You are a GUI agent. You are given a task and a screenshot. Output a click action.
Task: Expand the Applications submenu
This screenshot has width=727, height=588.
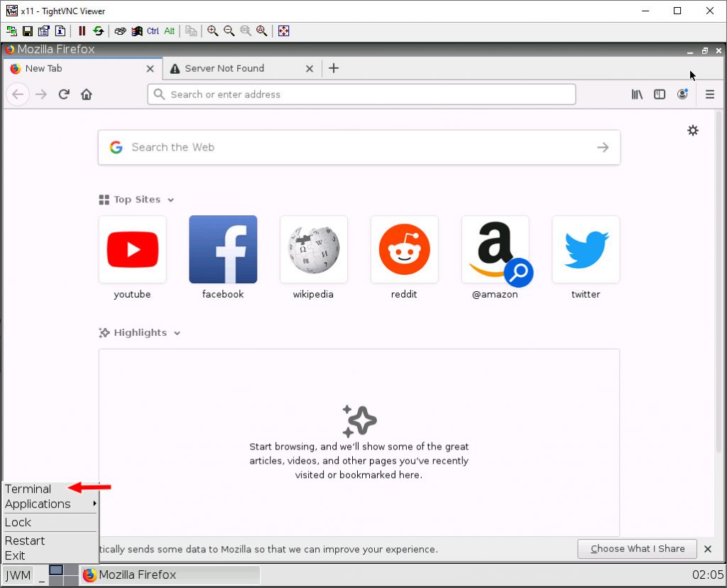pyautogui.click(x=37, y=503)
